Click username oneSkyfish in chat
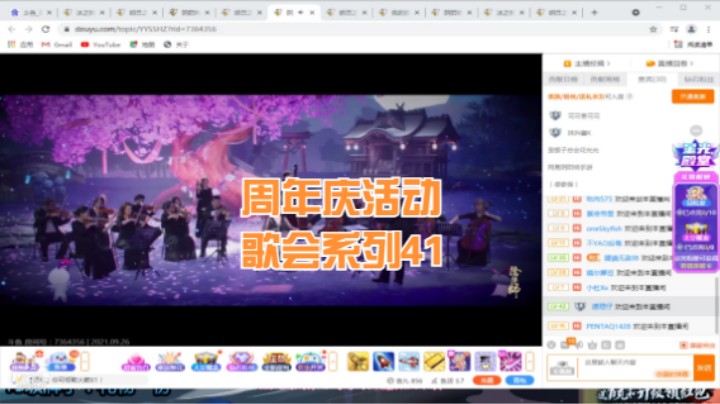This screenshot has height=404, width=720. 604,228
